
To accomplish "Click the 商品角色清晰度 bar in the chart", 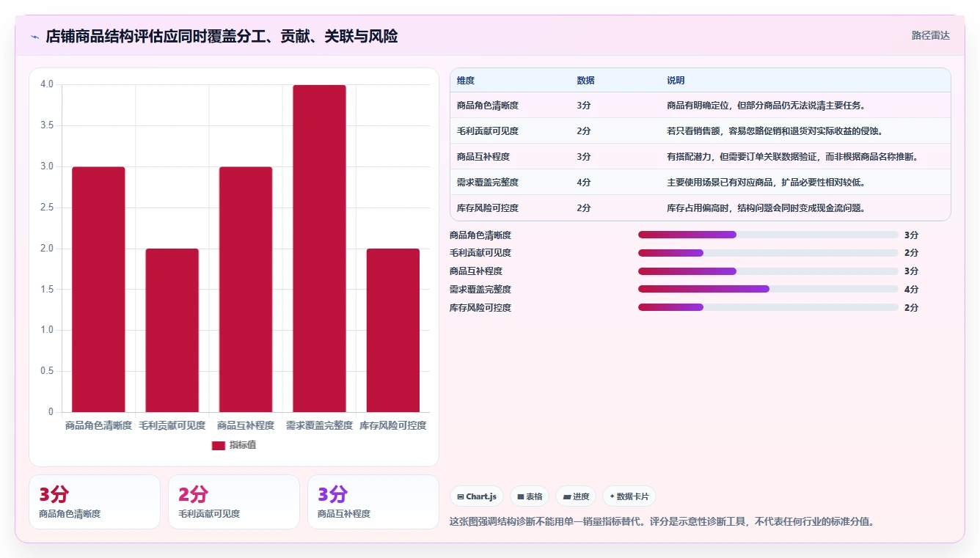I will (98, 290).
